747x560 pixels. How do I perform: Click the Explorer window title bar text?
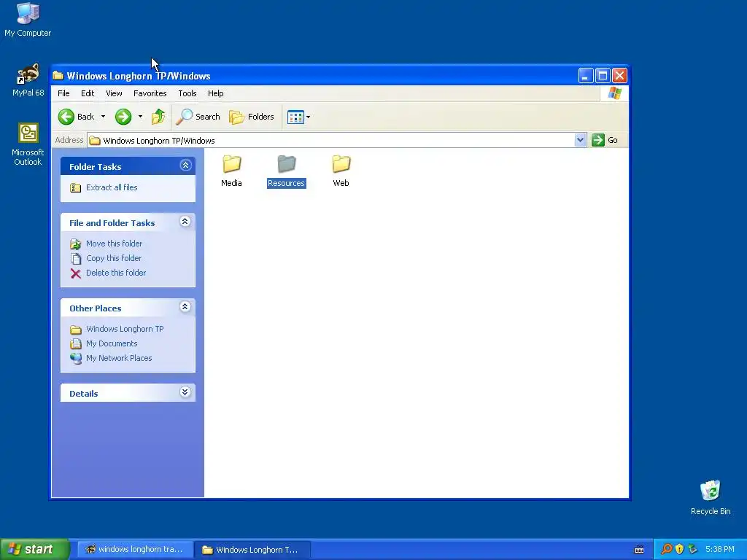(x=139, y=76)
